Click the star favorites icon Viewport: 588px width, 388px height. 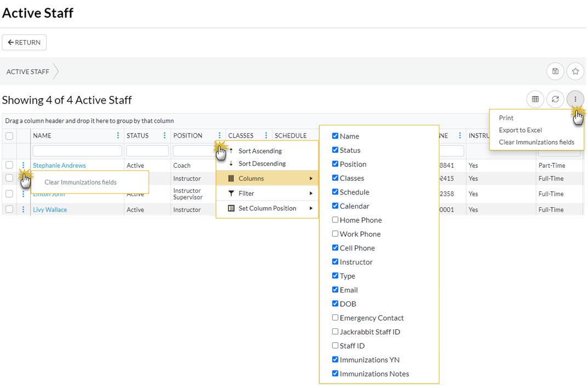(x=575, y=71)
